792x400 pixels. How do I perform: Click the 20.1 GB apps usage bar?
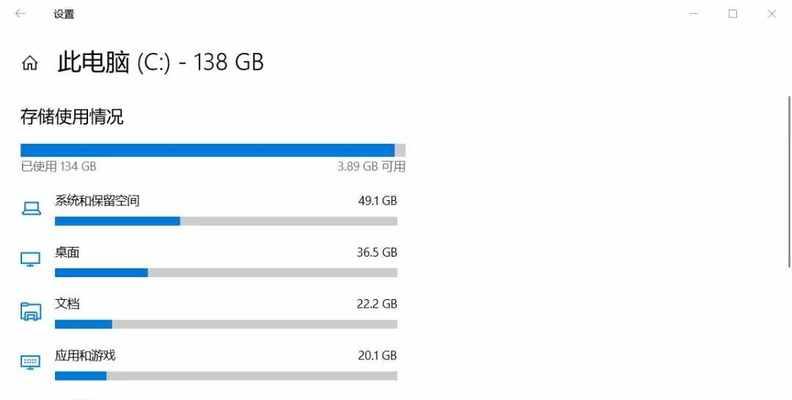click(x=226, y=376)
